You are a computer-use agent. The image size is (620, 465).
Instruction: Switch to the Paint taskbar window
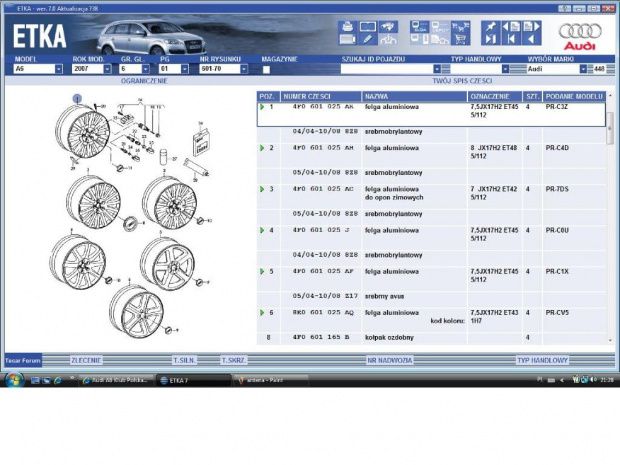point(270,380)
